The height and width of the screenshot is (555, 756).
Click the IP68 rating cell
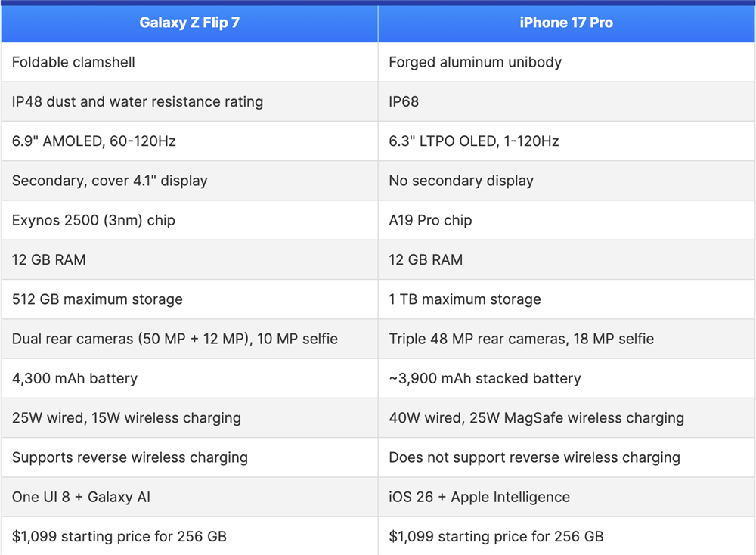[x=404, y=101]
